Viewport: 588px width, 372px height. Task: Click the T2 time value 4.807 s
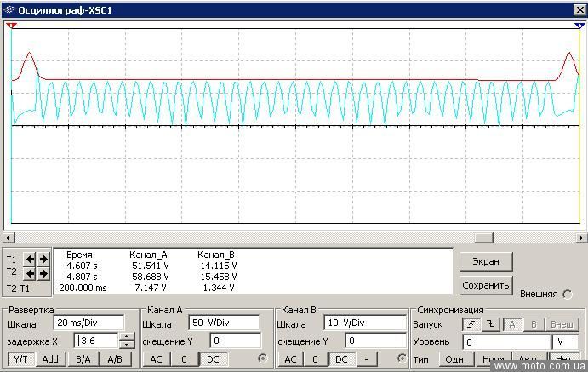[82, 277]
